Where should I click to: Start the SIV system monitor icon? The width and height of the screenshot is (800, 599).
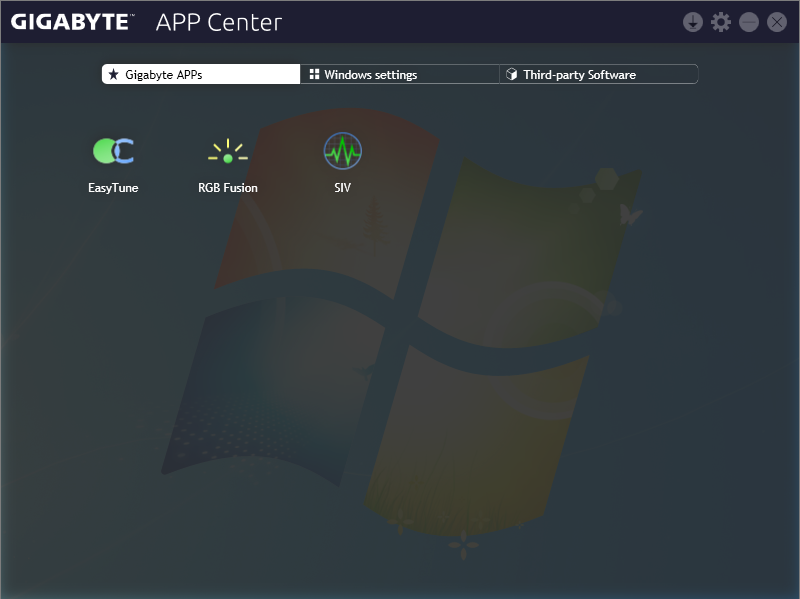point(342,151)
